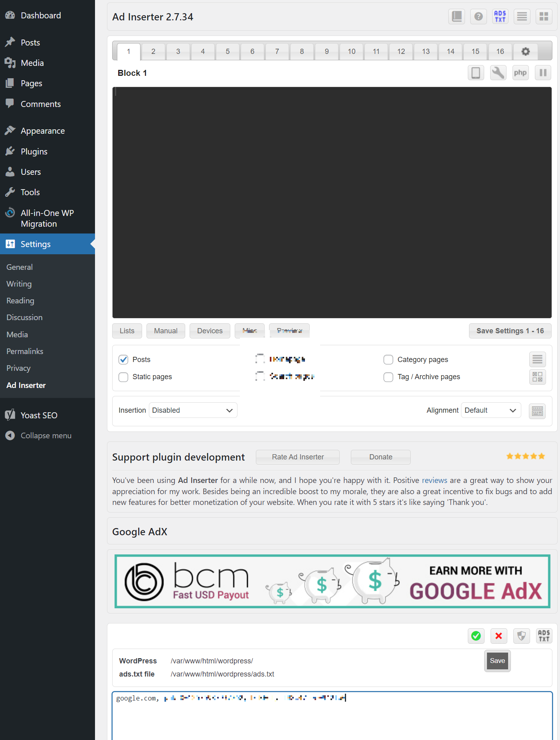560x740 pixels.
Task: Open Privacy settings submenu
Action: 18,368
